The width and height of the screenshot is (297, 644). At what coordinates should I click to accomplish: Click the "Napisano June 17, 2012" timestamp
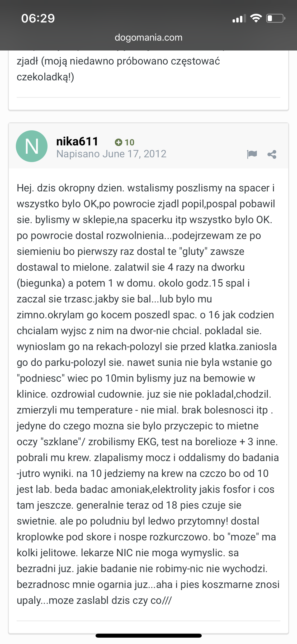(x=111, y=154)
